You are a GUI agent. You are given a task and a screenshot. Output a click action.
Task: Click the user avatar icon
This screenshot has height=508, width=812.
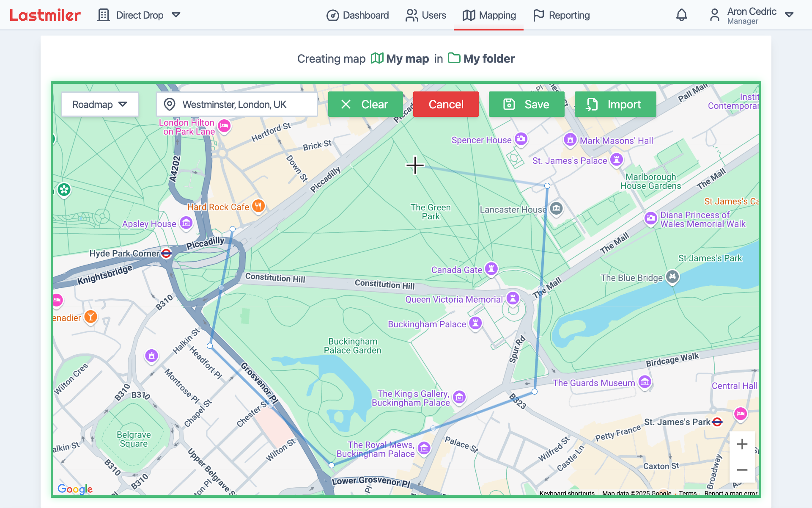click(x=714, y=15)
